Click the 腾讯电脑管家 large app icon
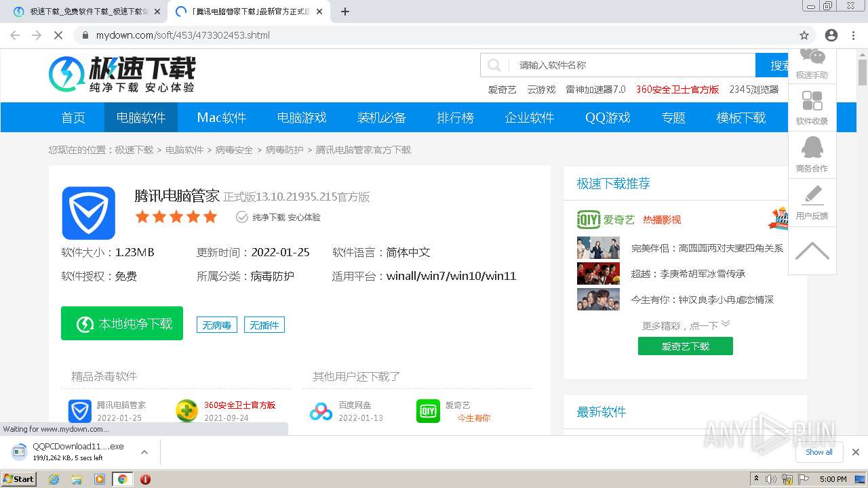Image resolution: width=868 pixels, height=488 pixels. click(x=89, y=213)
